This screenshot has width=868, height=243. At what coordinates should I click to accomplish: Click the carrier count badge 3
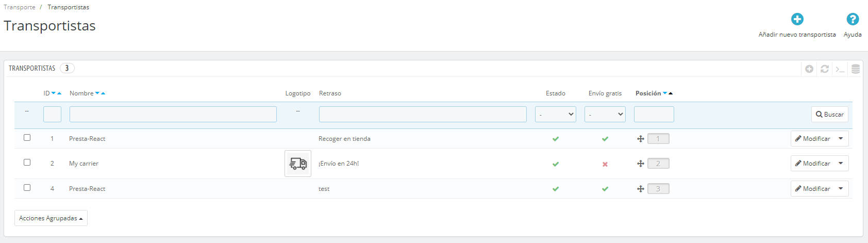tap(67, 68)
